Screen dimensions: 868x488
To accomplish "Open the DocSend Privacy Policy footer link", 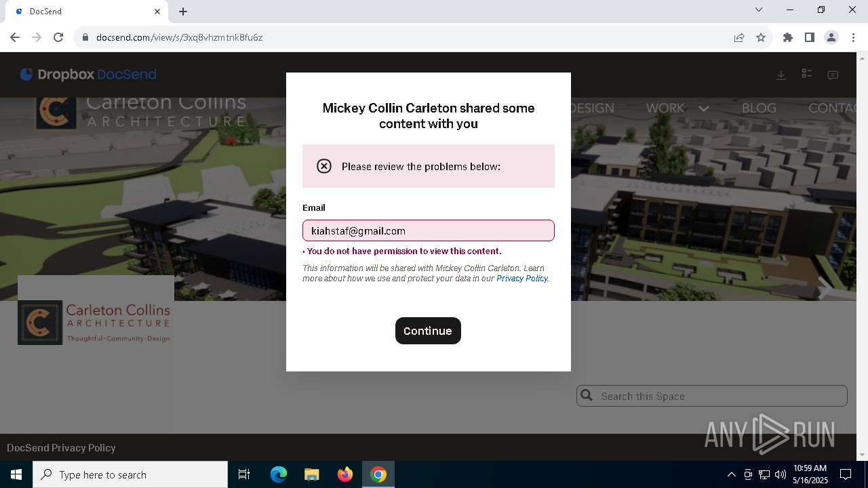I will (61, 447).
